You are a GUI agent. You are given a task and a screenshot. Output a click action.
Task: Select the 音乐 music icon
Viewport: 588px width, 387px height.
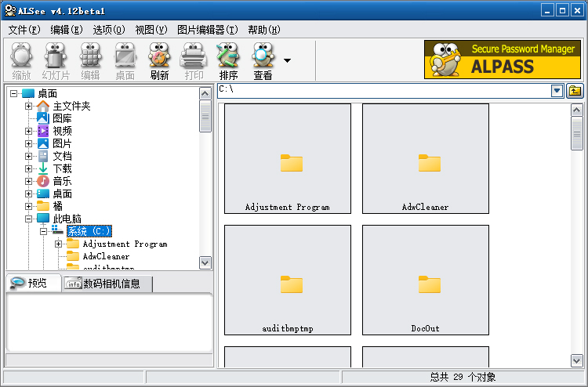coord(43,181)
